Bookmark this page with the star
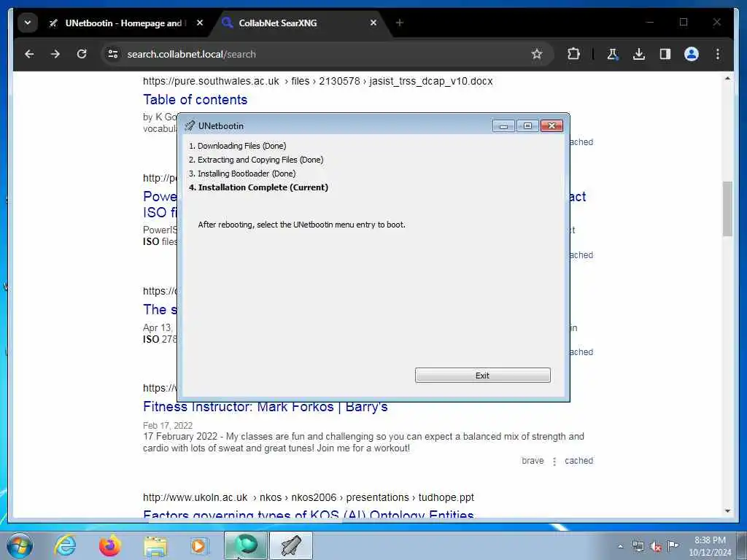Image resolution: width=747 pixels, height=560 pixels. point(537,54)
